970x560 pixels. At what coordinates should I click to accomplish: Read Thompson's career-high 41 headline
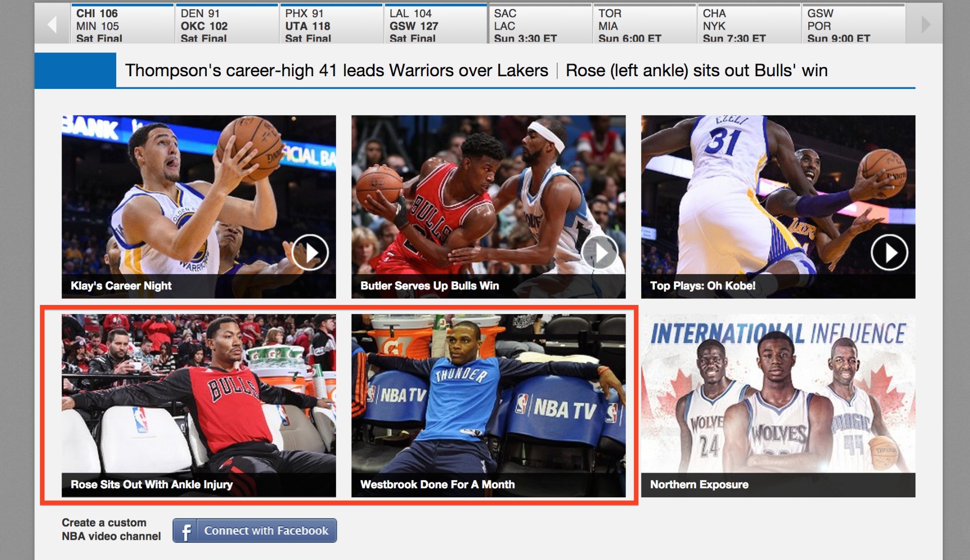336,70
